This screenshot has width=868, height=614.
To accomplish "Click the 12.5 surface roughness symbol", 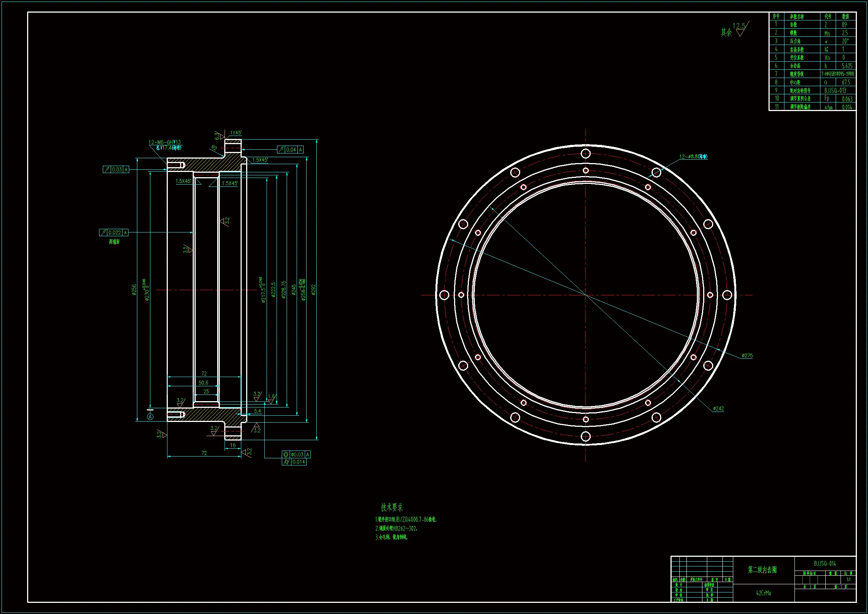I will [740, 29].
